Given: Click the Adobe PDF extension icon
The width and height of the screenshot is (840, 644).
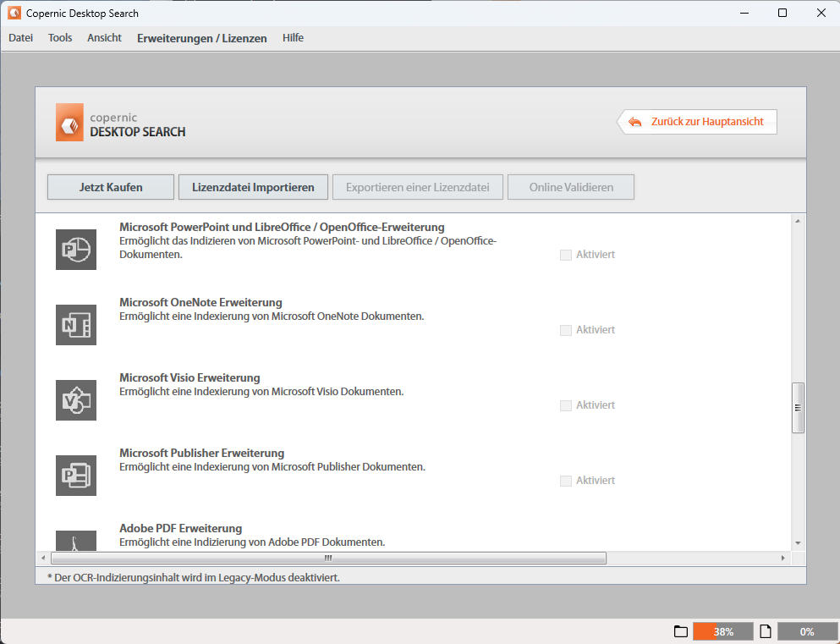Looking at the screenshot, I should click(x=76, y=539).
